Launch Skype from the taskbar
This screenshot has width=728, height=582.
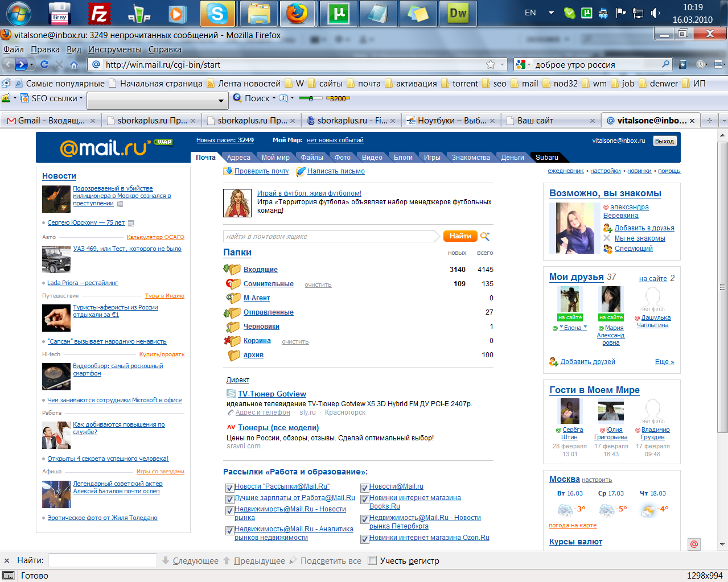click(217, 14)
